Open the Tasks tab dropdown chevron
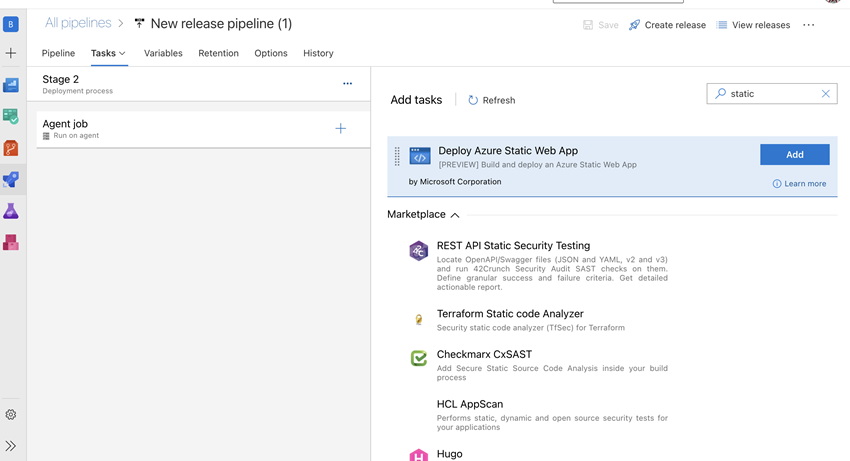 point(123,53)
